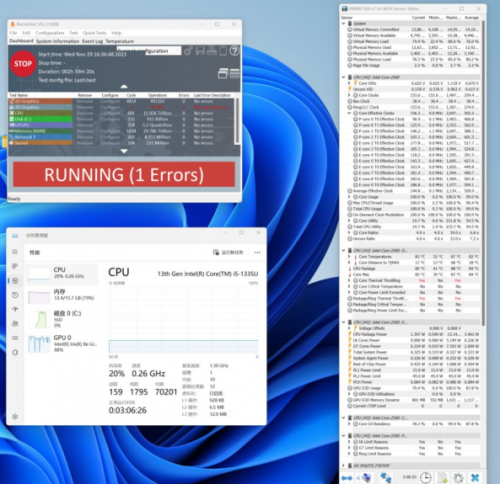Click the print report icon in BurnInTest
Screen dimensions: 500x484
tap(212, 51)
